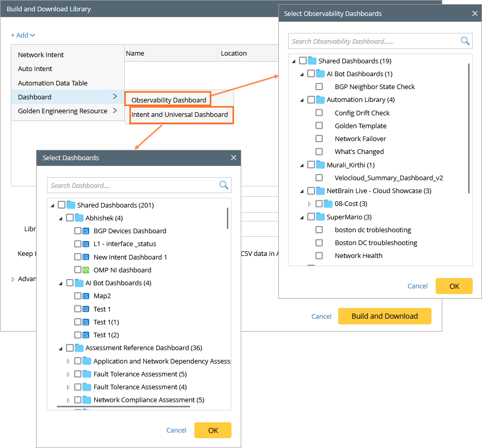Click the Map2 dashboard icon

tap(86, 296)
